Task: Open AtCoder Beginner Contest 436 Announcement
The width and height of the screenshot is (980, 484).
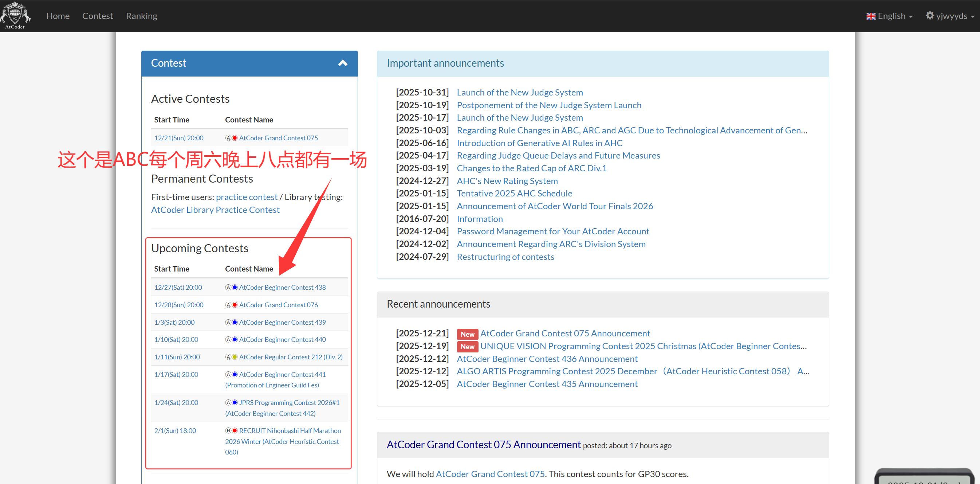Action: click(547, 359)
